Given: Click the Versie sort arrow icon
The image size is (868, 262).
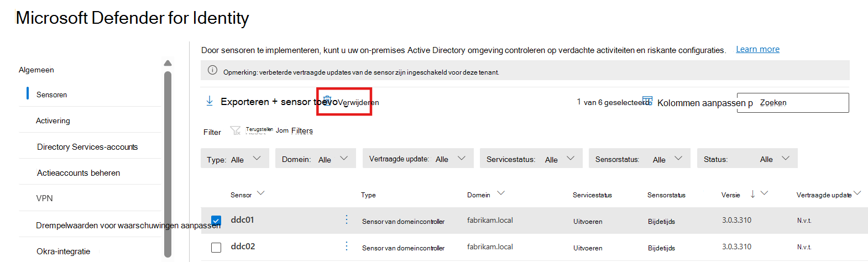Looking at the screenshot, I should pos(752,194).
